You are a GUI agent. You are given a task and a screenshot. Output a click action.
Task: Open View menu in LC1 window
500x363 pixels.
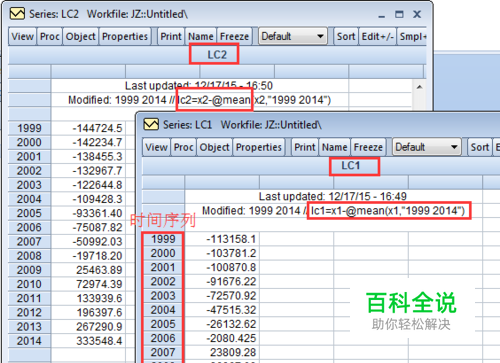(156, 147)
